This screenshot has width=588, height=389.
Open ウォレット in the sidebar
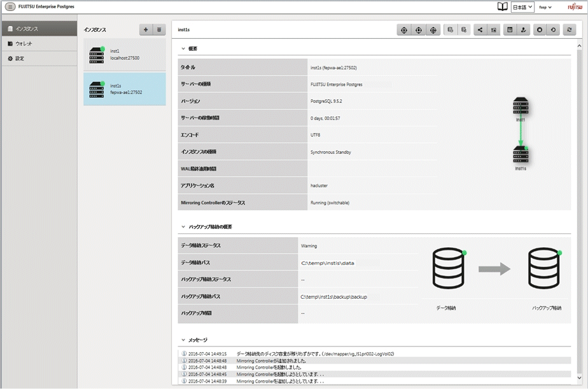(x=39, y=43)
